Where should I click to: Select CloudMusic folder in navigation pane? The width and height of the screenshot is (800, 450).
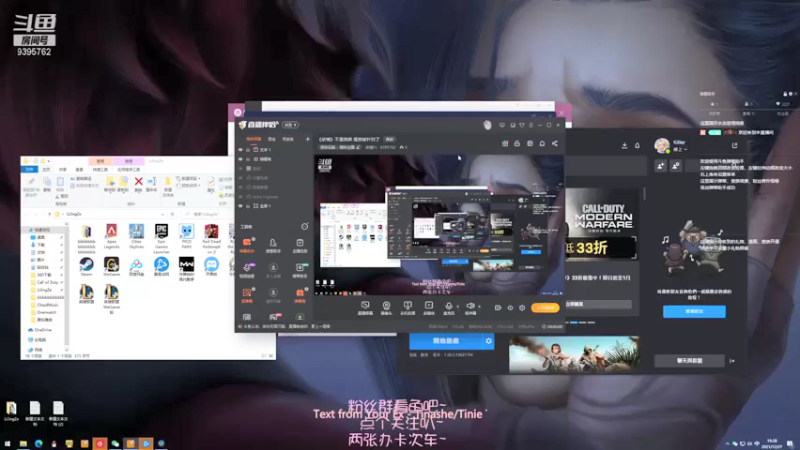(44, 305)
